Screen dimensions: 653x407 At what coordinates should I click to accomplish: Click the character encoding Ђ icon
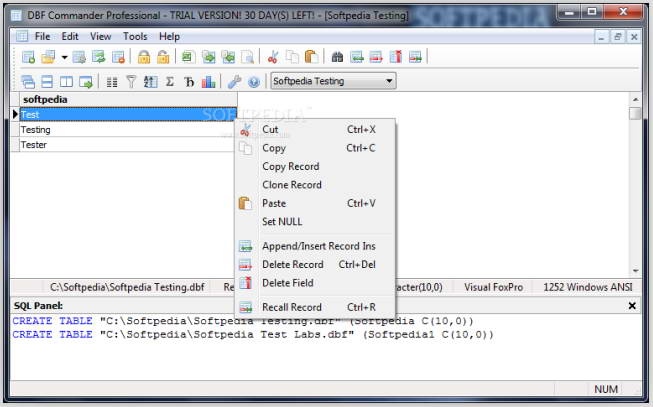pyautogui.click(x=189, y=82)
